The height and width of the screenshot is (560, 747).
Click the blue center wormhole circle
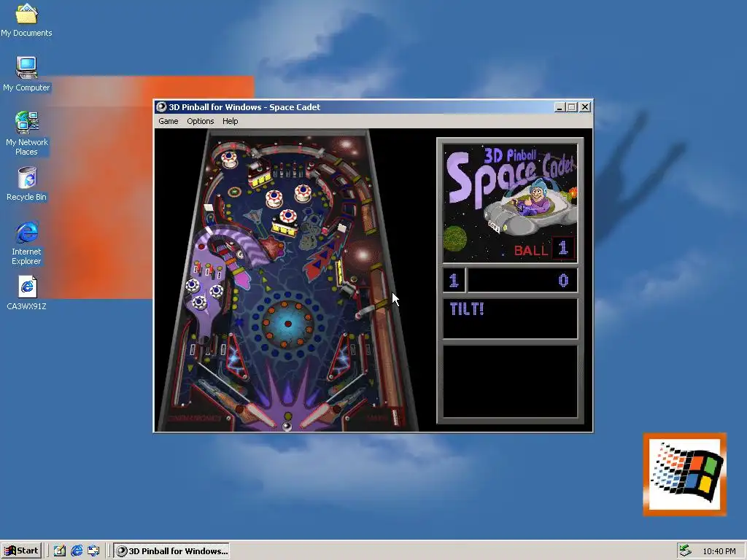pos(287,324)
